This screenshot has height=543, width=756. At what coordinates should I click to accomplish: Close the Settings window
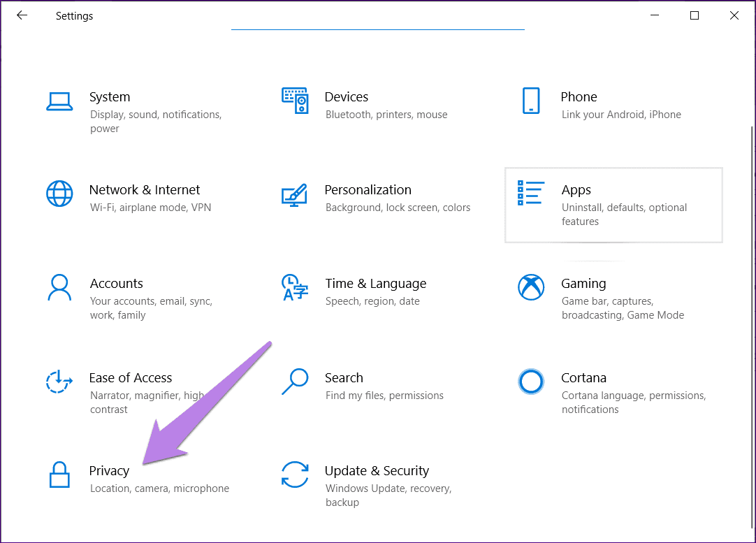coord(734,15)
